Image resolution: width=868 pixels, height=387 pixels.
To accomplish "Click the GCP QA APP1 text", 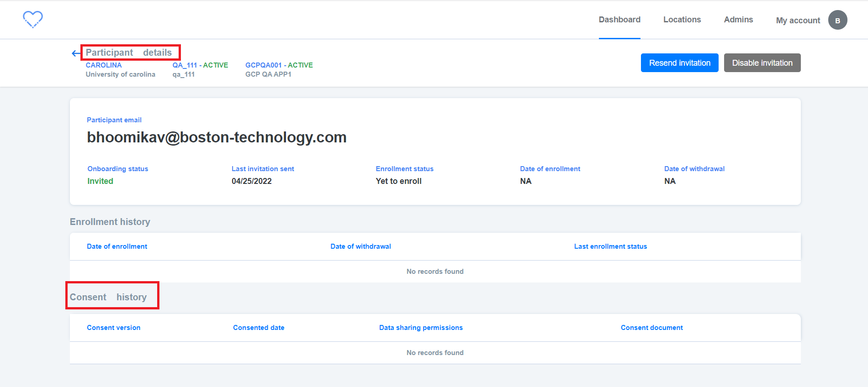I will [x=268, y=74].
